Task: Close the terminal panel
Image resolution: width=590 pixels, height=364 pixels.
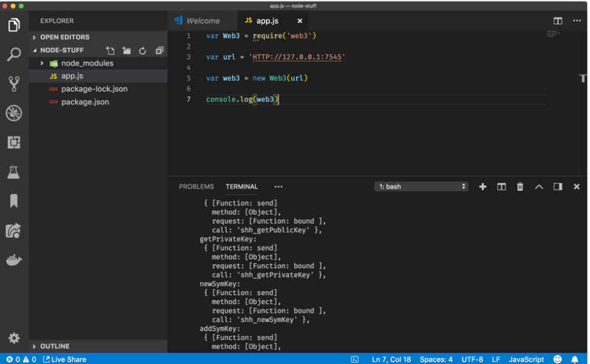Action: 577,186
